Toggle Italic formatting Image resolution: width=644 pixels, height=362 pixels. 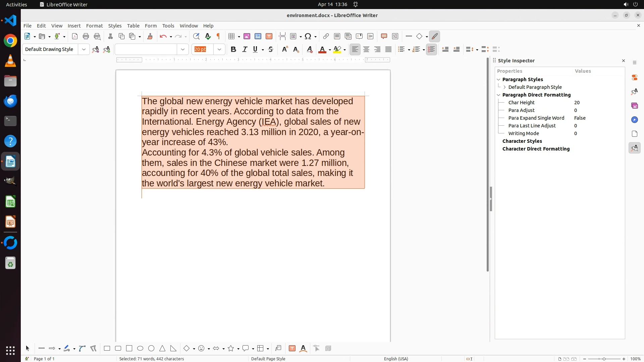coord(245,49)
